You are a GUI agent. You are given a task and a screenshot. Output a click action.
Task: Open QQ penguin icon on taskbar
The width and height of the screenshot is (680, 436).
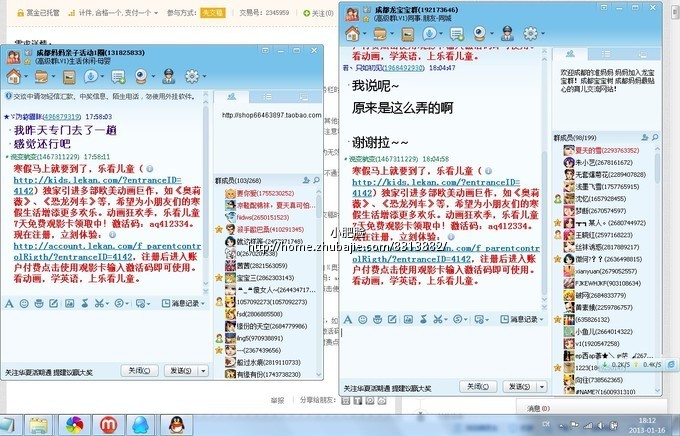[176, 425]
